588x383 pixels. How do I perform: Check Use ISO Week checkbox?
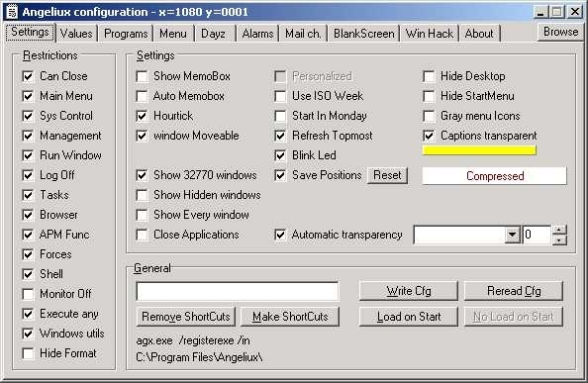pyautogui.click(x=280, y=96)
